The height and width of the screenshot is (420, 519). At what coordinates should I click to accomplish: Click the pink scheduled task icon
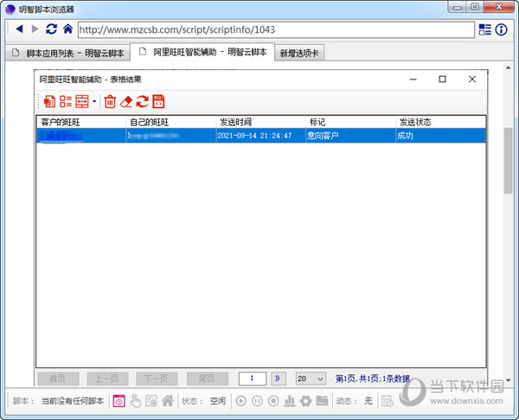[119, 401]
